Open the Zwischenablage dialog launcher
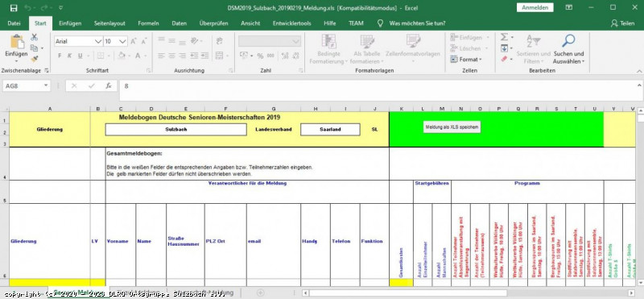The height and width of the screenshot is (299, 644). click(x=47, y=70)
